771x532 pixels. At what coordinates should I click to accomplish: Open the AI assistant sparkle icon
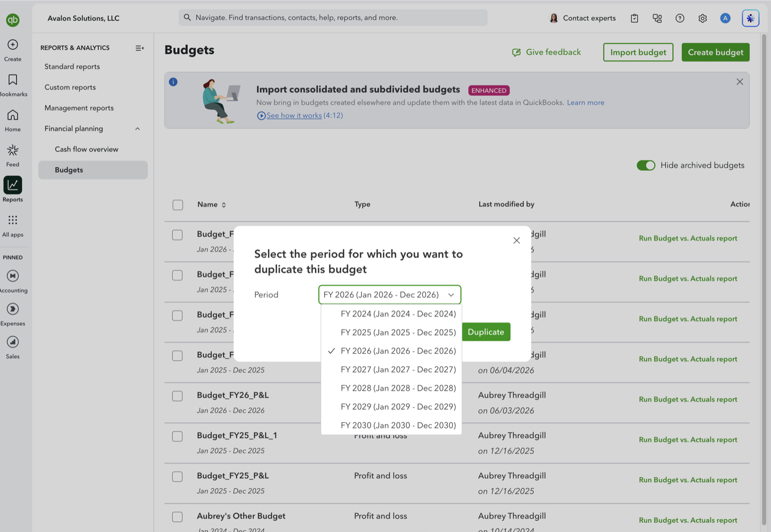click(x=750, y=18)
